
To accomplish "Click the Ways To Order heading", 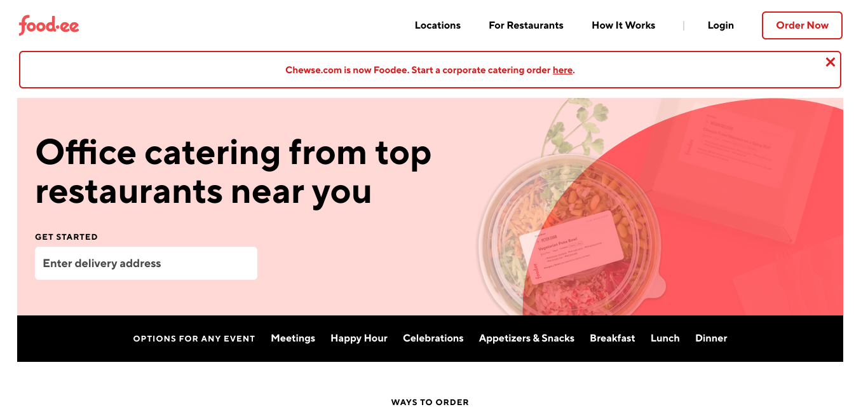I will point(430,403).
